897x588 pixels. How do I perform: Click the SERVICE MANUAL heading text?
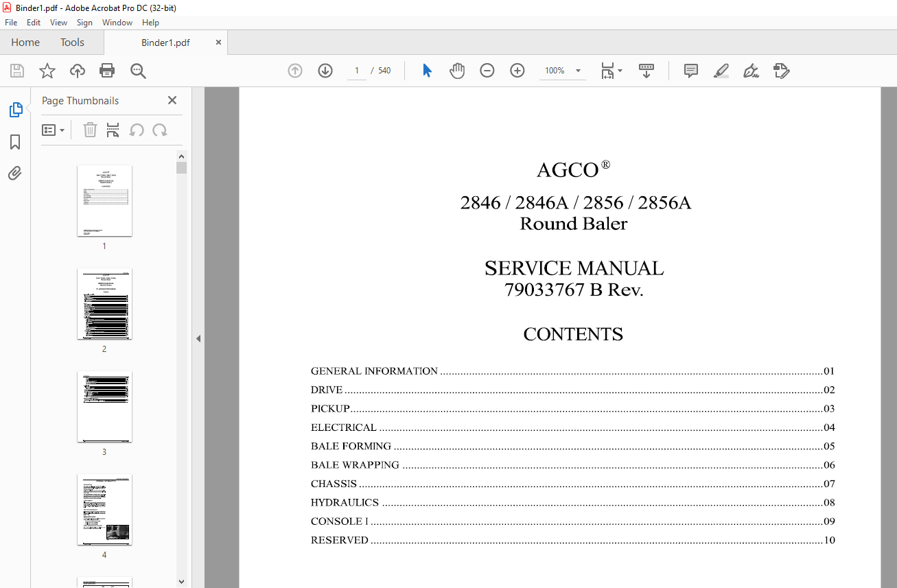point(574,268)
